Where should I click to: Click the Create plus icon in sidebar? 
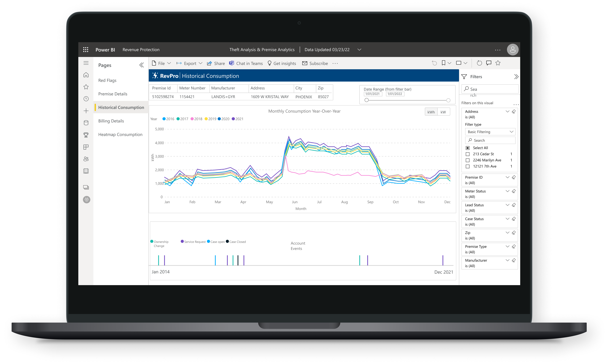[x=86, y=111]
